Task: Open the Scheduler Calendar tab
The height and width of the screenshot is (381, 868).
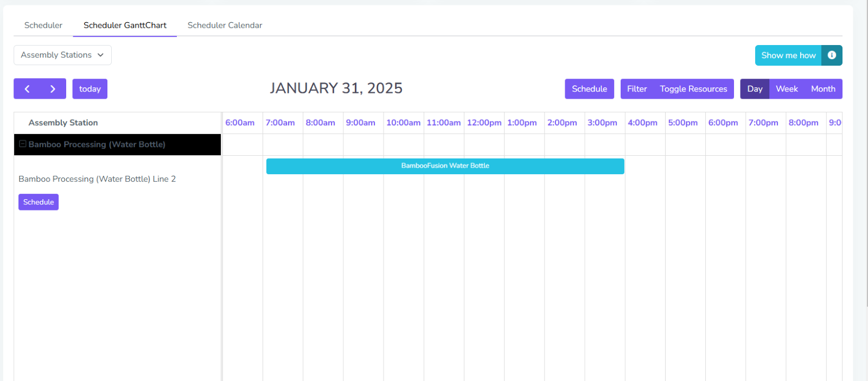Action: (x=225, y=26)
